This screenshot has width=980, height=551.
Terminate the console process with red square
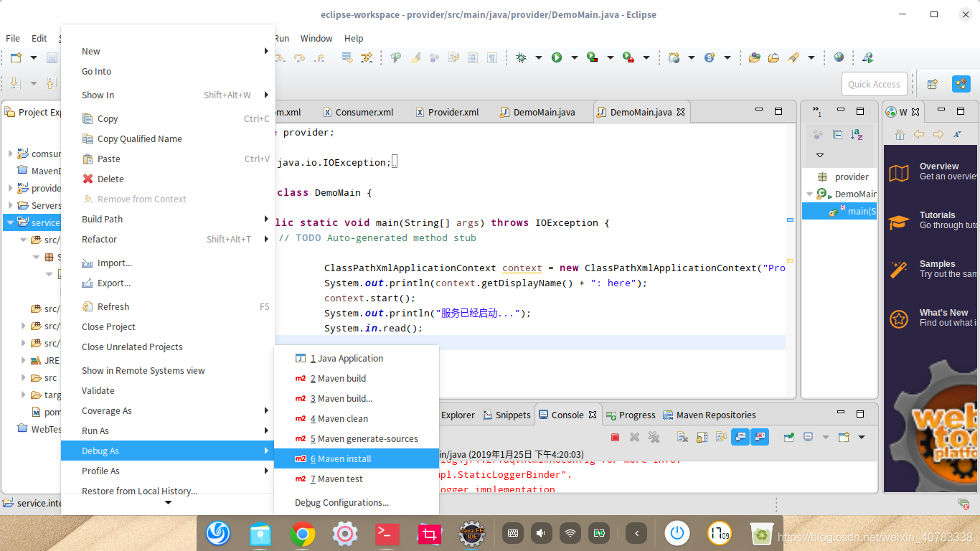(615, 437)
